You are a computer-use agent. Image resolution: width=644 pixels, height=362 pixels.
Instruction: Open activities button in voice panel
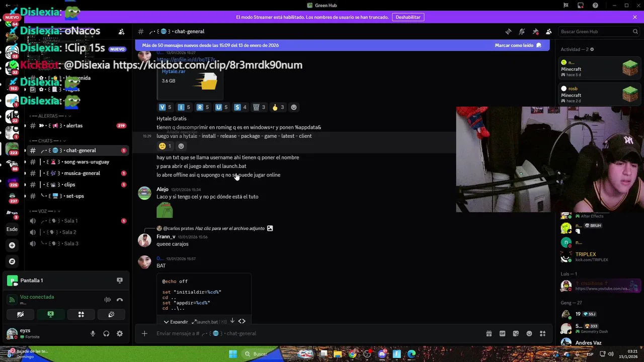pos(81,314)
